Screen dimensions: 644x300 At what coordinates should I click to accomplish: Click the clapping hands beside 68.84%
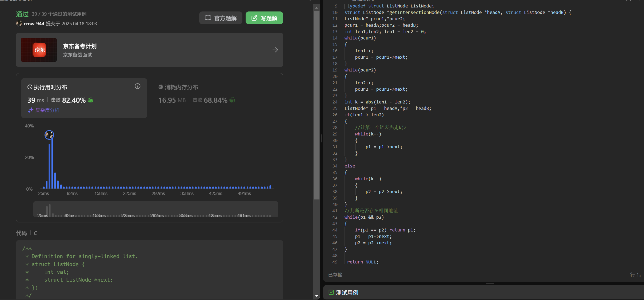click(x=232, y=100)
